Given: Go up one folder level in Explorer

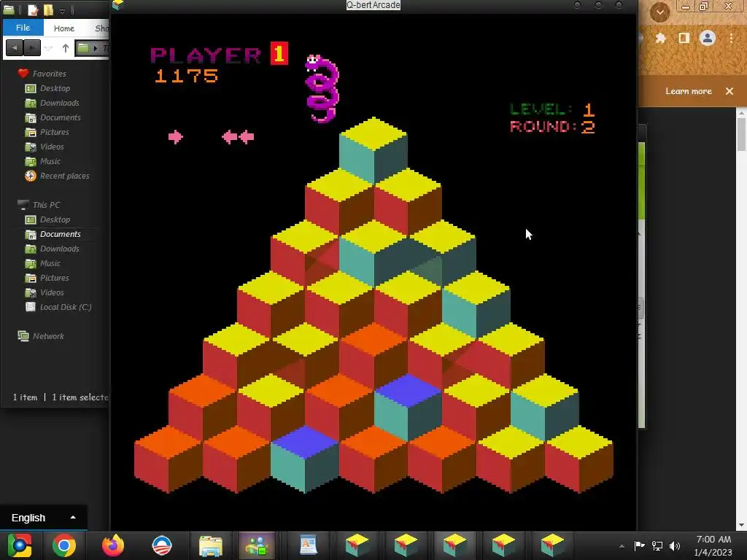Looking at the screenshot, I should [65, 47].
